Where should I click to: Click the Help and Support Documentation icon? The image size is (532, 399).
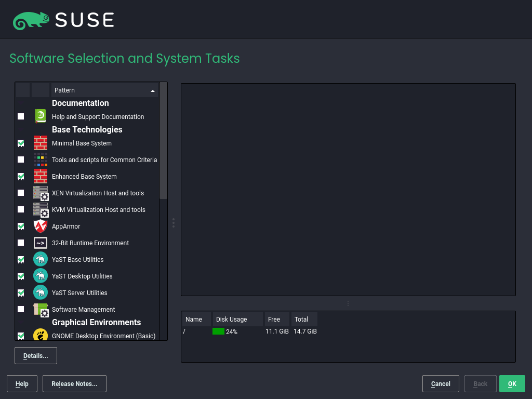41,116
